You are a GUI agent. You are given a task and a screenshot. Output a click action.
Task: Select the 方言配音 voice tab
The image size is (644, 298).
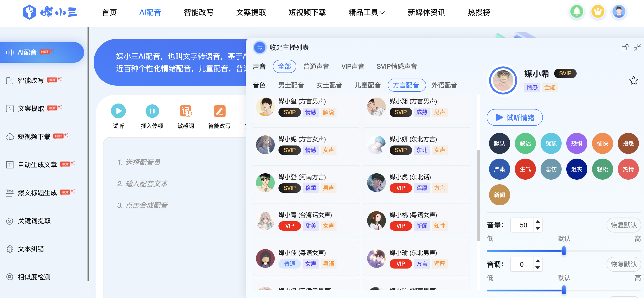click(x=406, y=85)
